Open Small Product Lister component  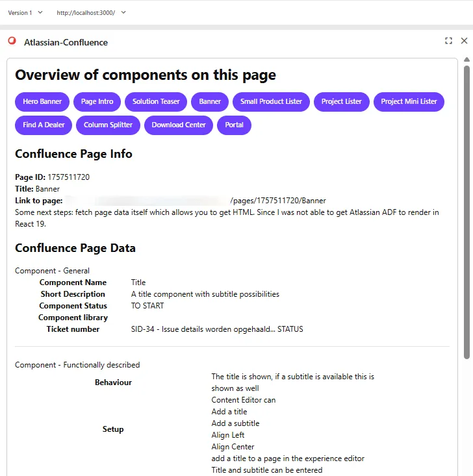pos(271,102)
